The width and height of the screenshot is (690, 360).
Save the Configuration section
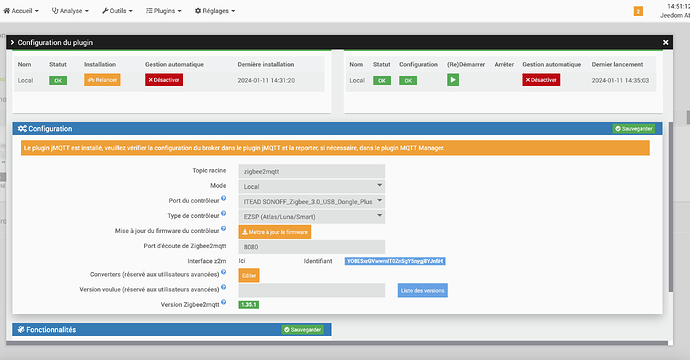(634, 129)
